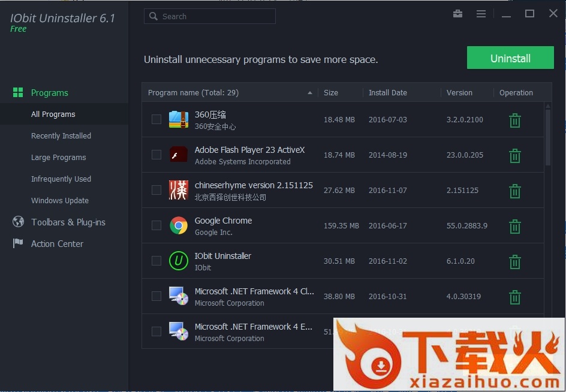This screenshot has height=392, width=566.
Task: Click the trash icon for 360压缩
Action: pyautogui.click(x=515, y=120)
